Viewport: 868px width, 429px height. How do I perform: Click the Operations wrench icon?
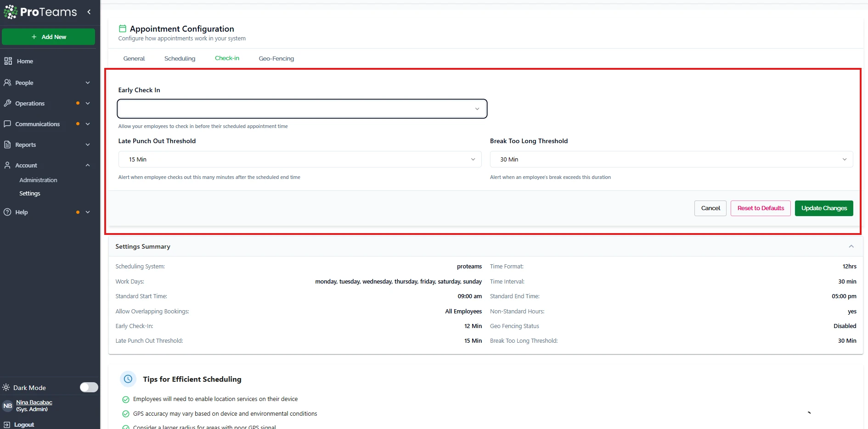click(x=7, y=103)
